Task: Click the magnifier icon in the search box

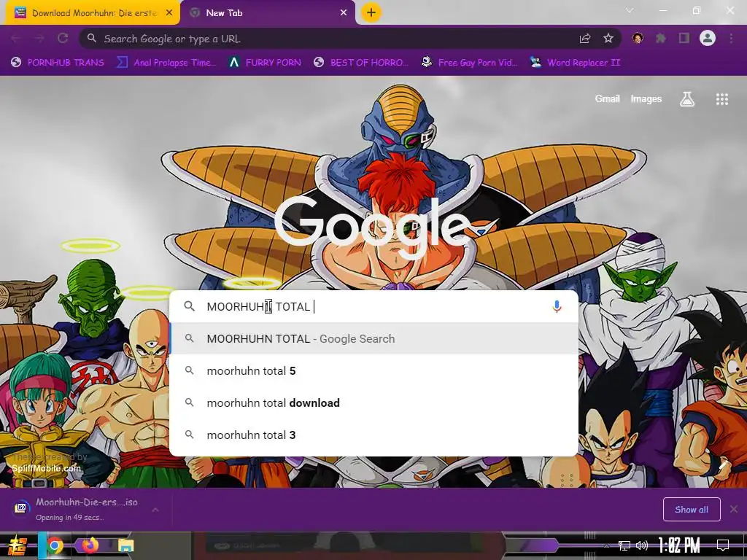Action: 190,306
